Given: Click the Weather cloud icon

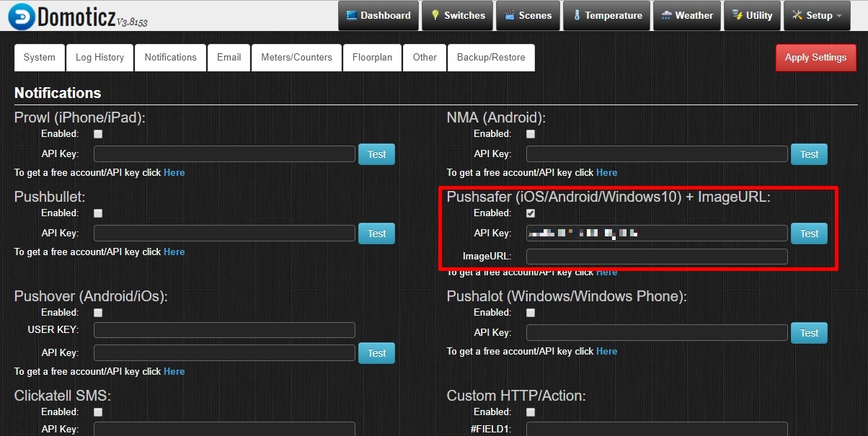Looking at the screenshot, I should [667, 15].
